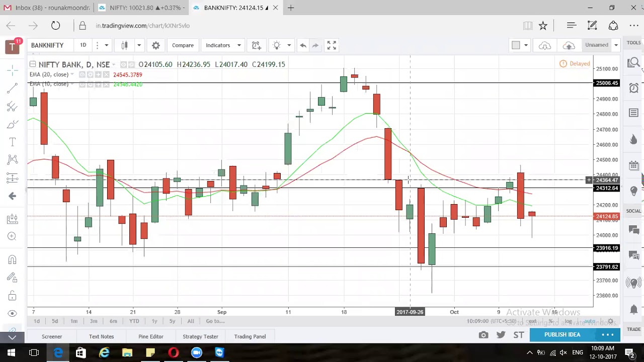
Task: Open the watchlist search panel icon
Action: click(x=633, y=63)
